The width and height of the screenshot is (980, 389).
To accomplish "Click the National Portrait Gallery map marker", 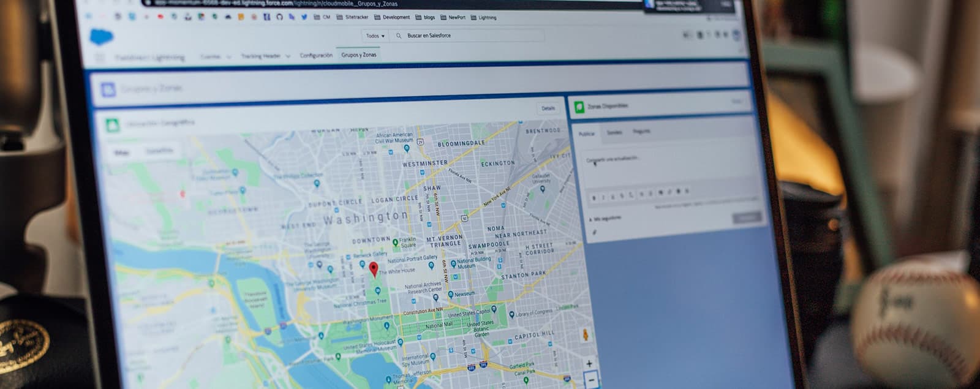I will (431, 265).
